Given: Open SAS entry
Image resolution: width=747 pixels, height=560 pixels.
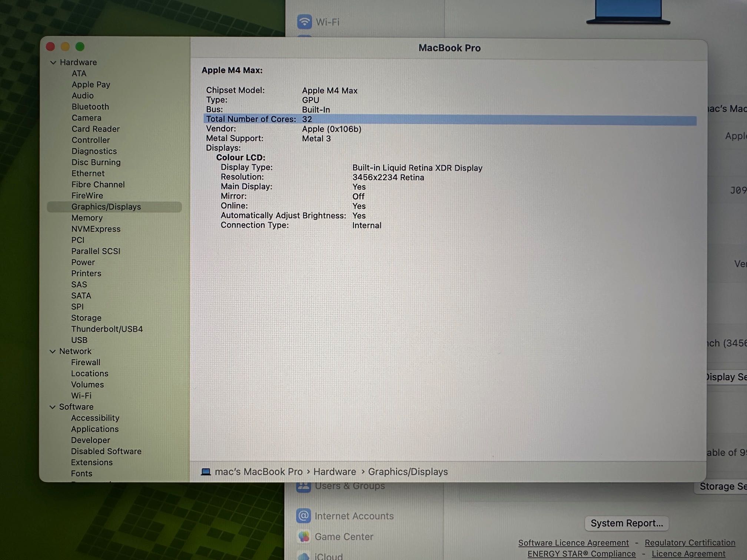Looking at the screenshot, I should pyautogui.click(x=79, y=284).
